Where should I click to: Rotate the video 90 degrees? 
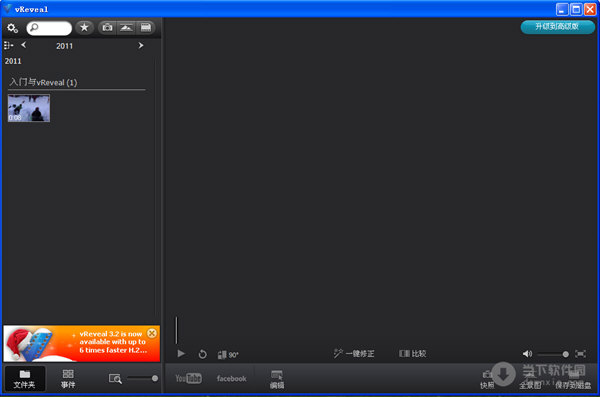coord(228,355)
